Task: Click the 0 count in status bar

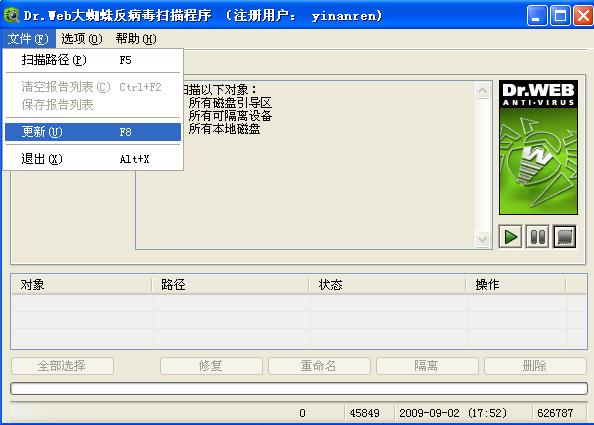Action: pyautogui.click(x=302, y=413)
